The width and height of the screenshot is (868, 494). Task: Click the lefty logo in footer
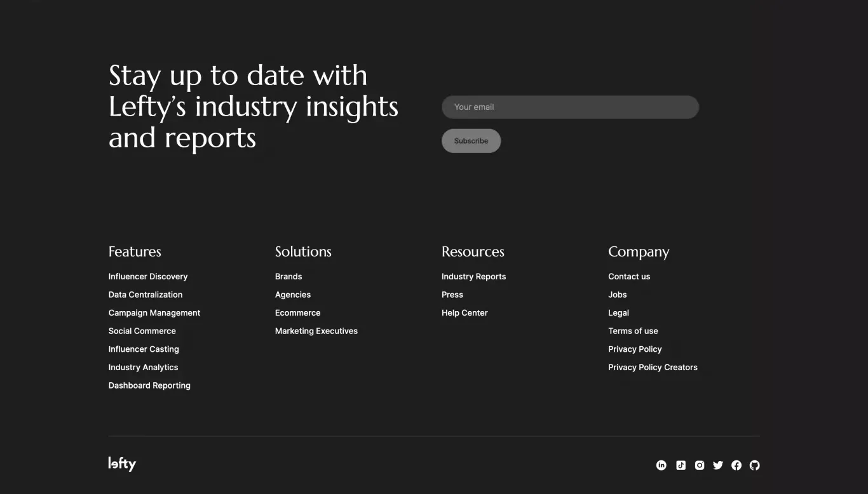click(x=122, y=464)
